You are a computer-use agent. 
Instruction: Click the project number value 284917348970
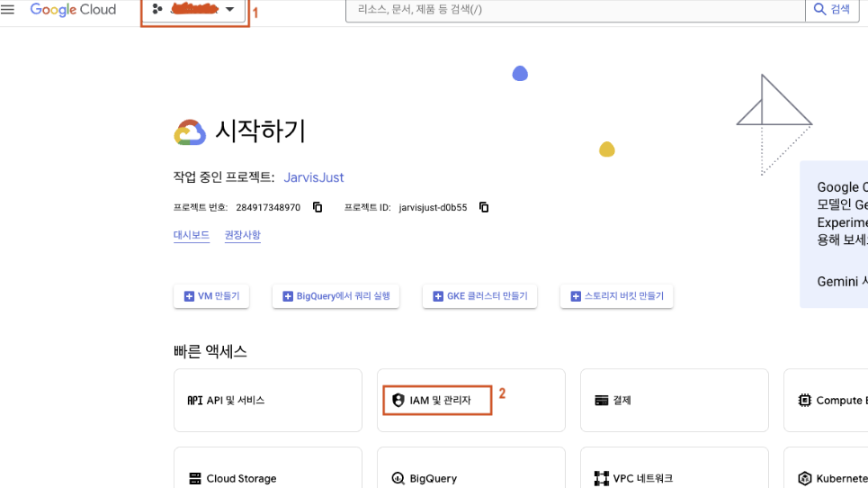(x=268, y=207)
